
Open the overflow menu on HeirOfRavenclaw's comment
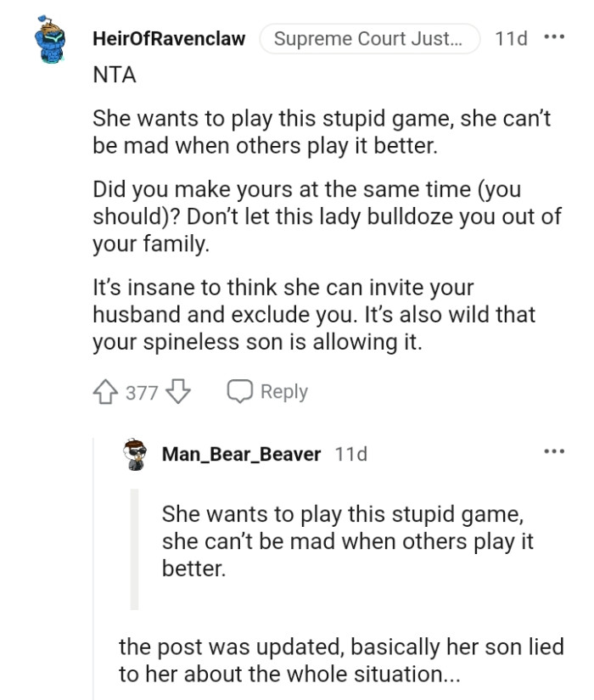tap(552, 38)
